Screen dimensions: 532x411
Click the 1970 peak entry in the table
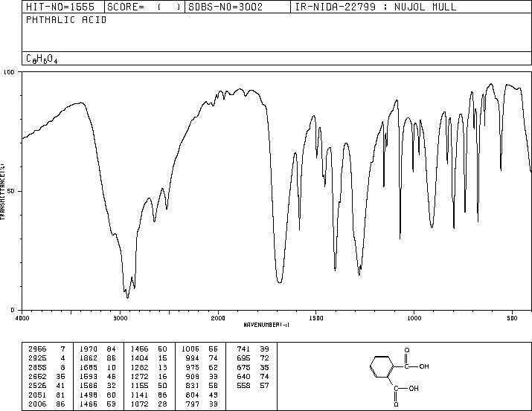98,349
